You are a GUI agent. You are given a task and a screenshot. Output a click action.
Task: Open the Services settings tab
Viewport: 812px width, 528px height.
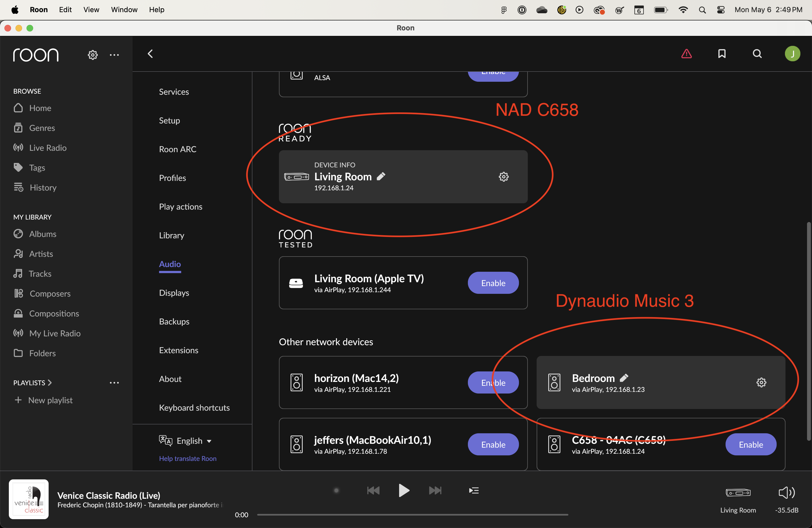pos(174,92)
